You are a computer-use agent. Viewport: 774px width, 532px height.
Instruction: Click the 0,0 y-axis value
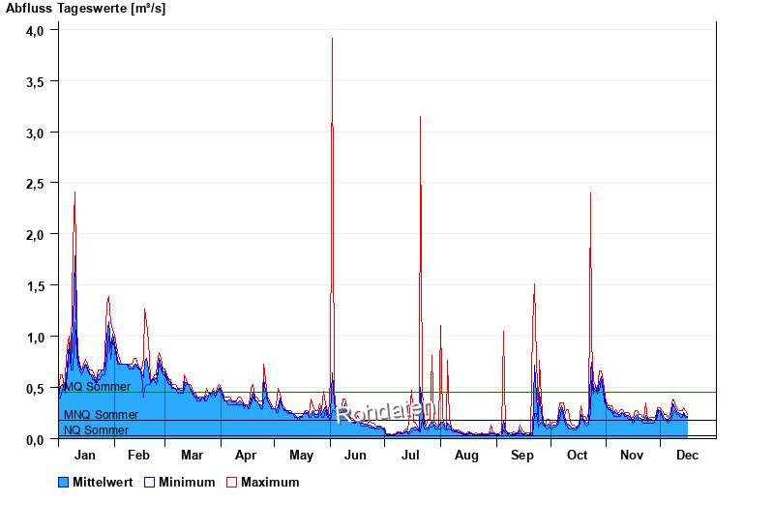click(35, 440)
